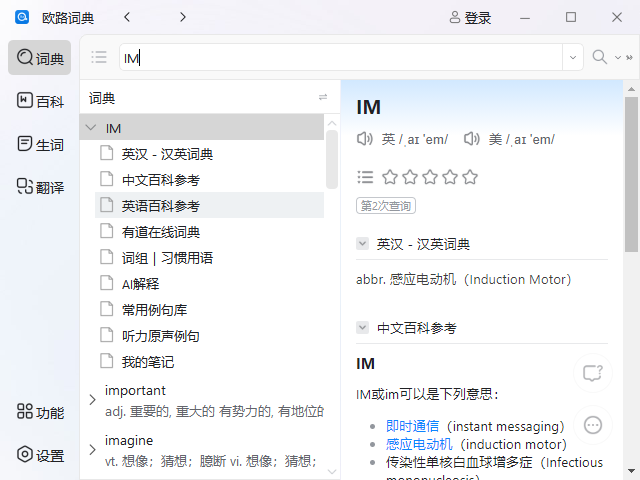
Task: Rate with the second star
Action: pos(410,177)
